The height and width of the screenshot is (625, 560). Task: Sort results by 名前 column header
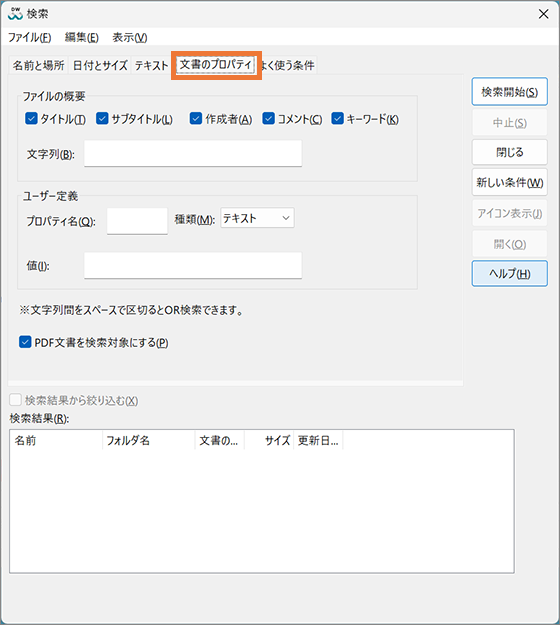click(x=56, y=440)
